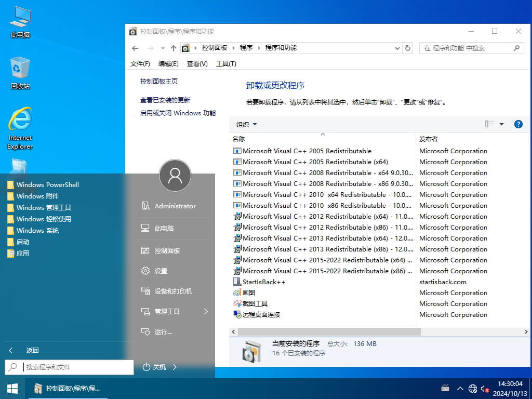The width and height of the screenshot is (532, 399).
Task: Click the search magnifier icon
Action: coord(516,48)
